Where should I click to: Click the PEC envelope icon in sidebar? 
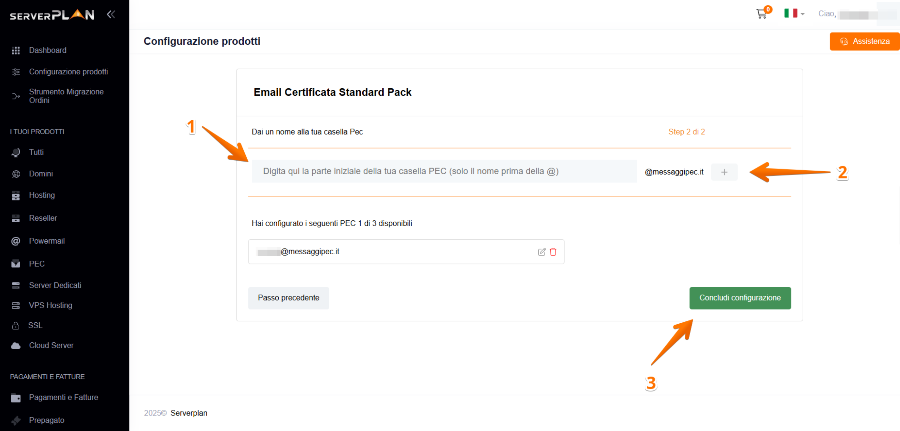coord(16,264)
